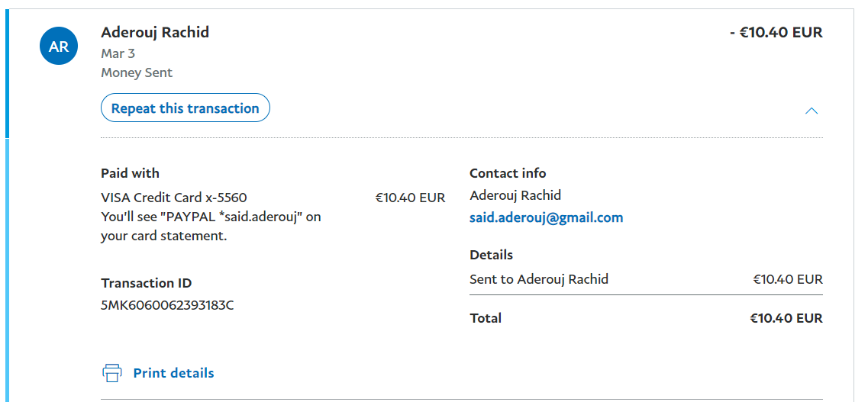Open the said.aderouj@gmail.com email link
868x402 pixels.
pos(546,217)
